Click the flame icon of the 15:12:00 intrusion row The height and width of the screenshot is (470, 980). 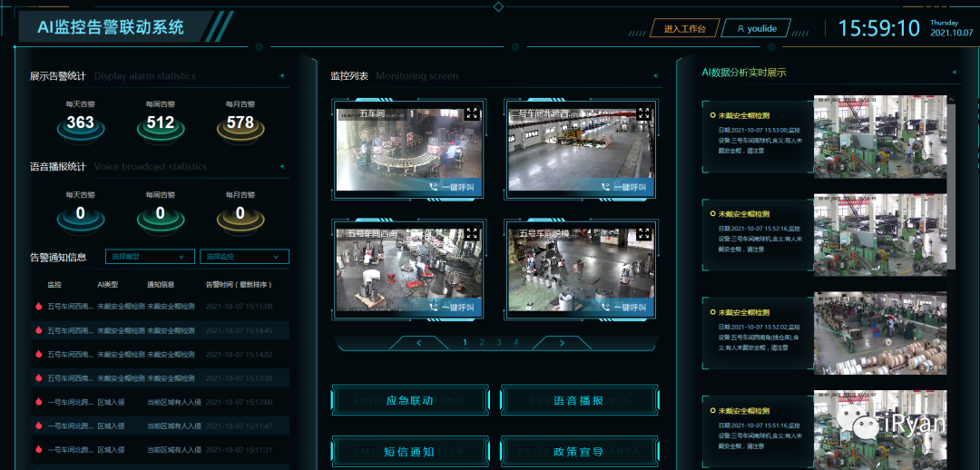[38, 402]
